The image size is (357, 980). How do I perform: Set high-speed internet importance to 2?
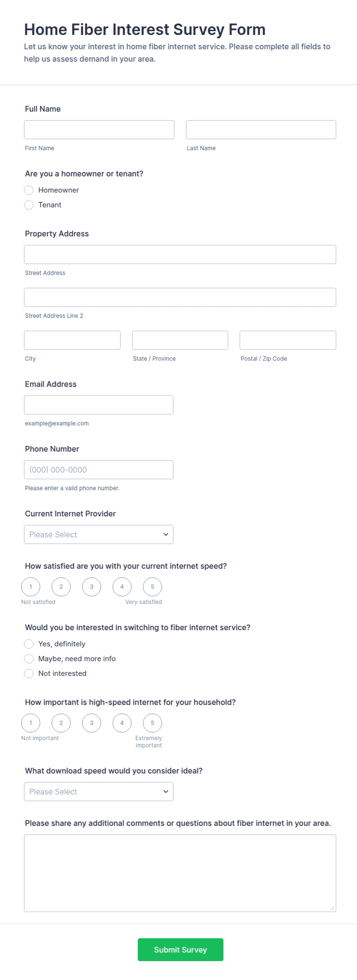[x=61, y=722]
